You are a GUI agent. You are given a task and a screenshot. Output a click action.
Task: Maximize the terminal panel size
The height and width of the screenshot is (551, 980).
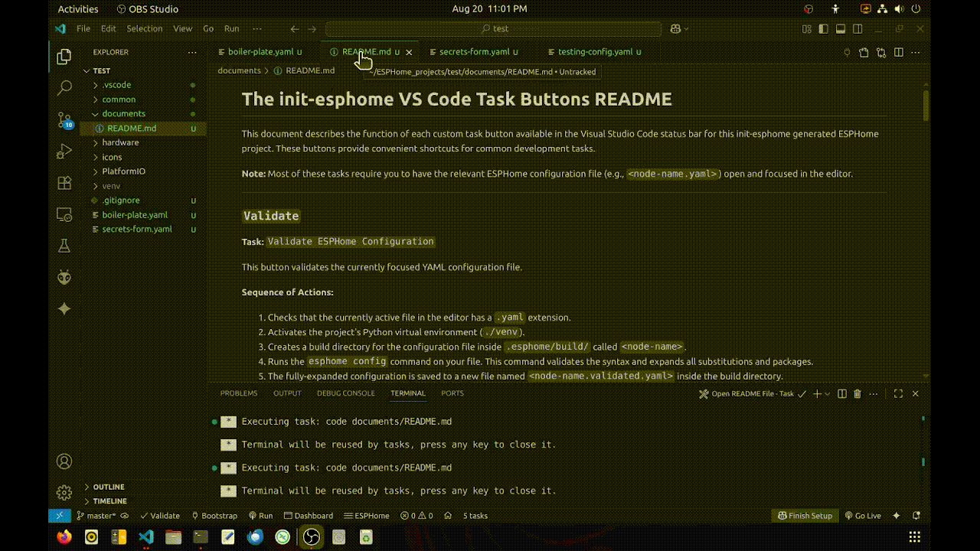898,393
